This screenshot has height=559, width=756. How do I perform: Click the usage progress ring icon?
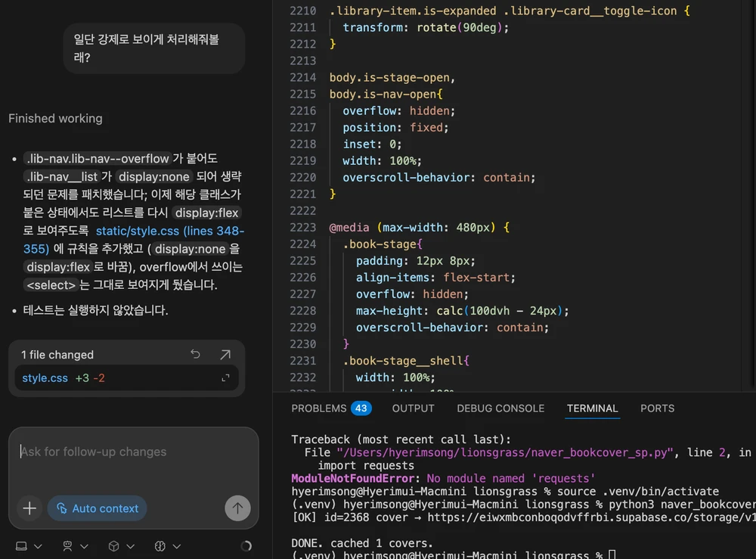coord(246,546)
